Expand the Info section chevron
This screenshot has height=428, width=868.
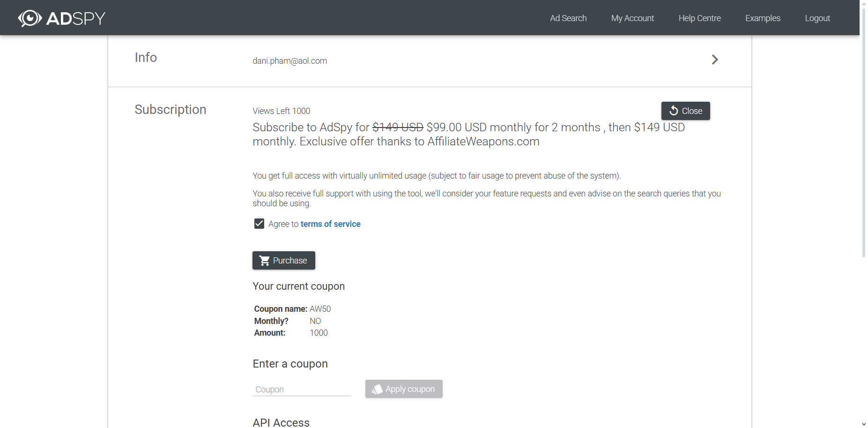click(714, 60)
